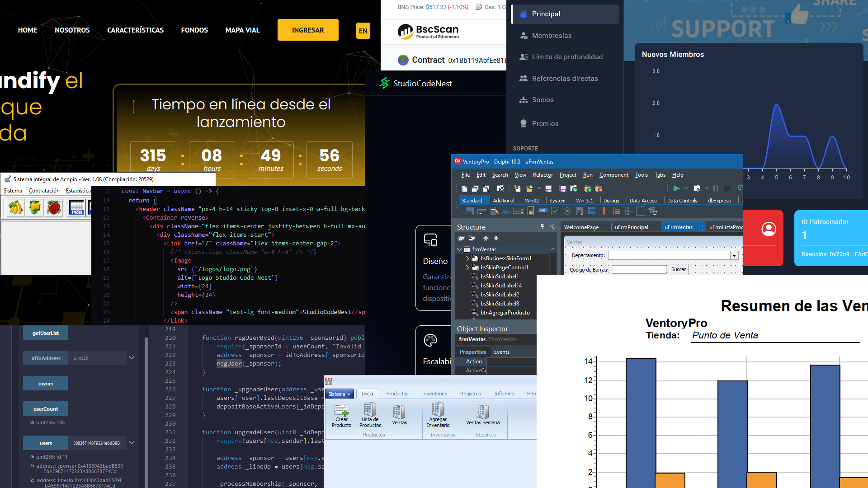
Task: Open the Open Project dropdown arrow in Delphi
Action: pos(539,188)
